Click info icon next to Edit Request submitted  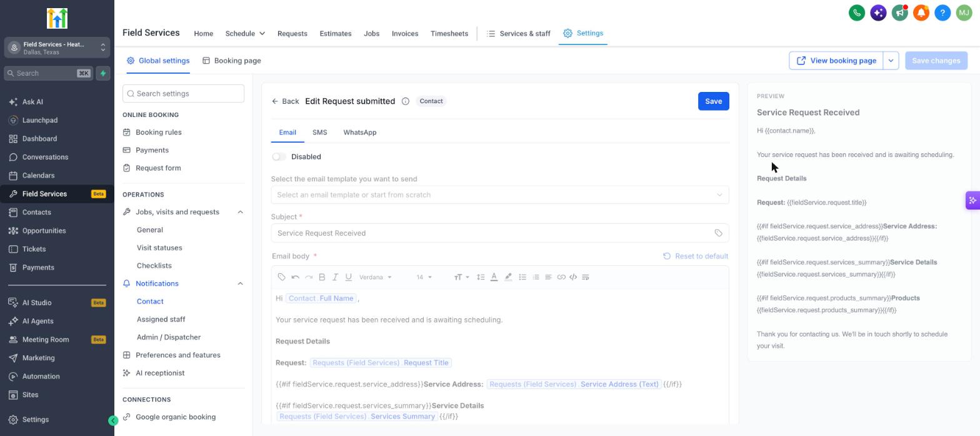pyautogui.click(x=405, y=101)
